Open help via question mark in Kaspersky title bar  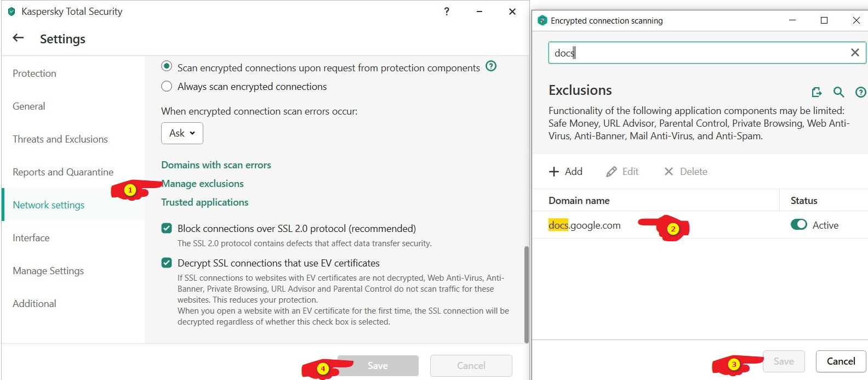point(447,12)
